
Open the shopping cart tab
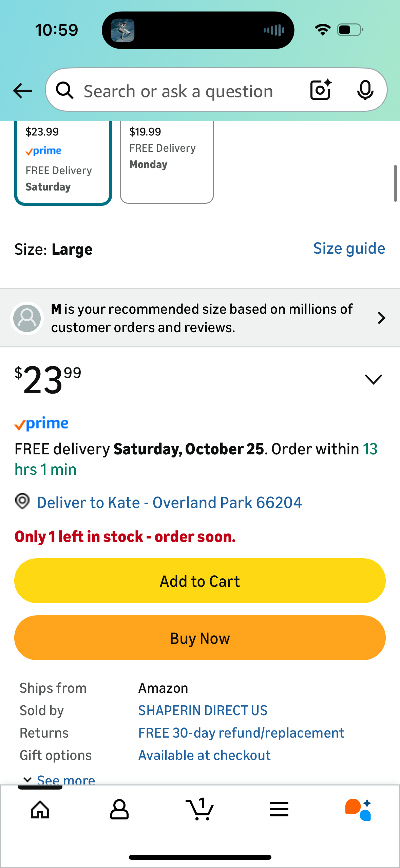(200, 810)
